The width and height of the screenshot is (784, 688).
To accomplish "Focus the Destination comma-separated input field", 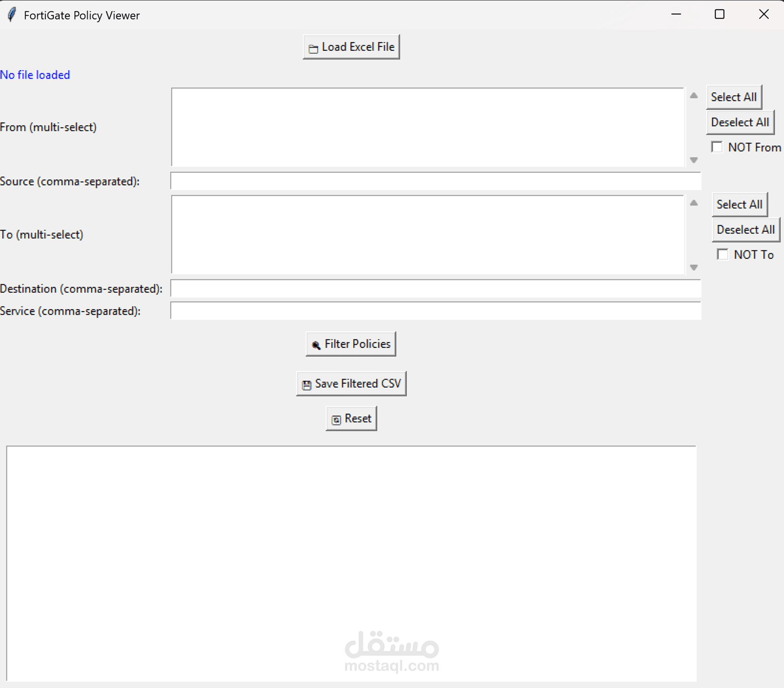I will pyautogui.click(x=435, y=289).
